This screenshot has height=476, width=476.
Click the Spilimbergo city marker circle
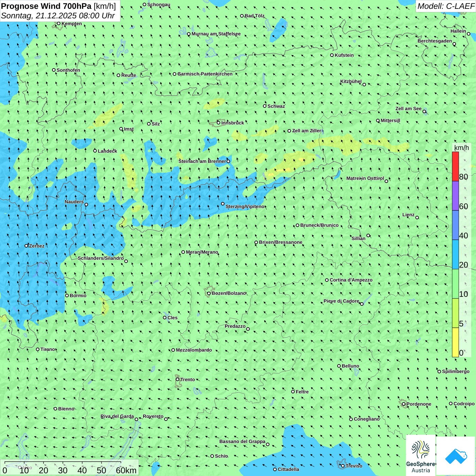tap(439, 372)
